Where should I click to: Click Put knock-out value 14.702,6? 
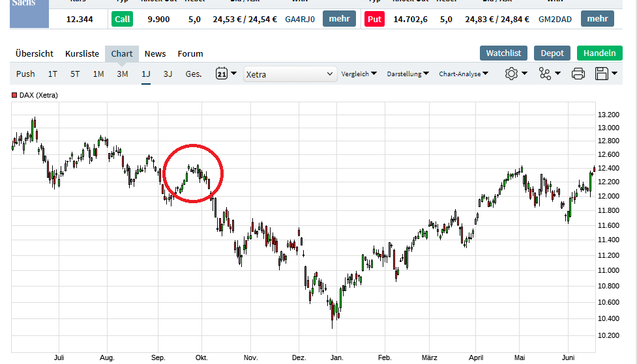click(410, 19)
